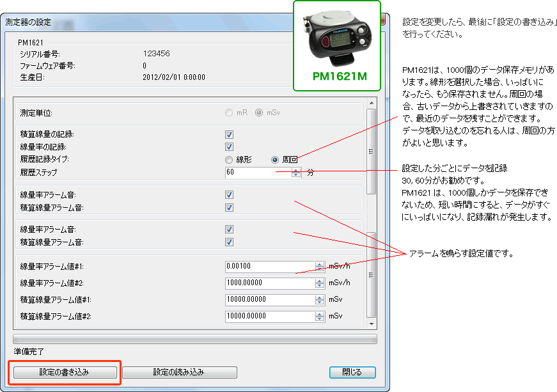Decrease 線量率アラーム値#2 with down arrow
557x392 pixels.
pyautogui.click(x=320, y=286)
